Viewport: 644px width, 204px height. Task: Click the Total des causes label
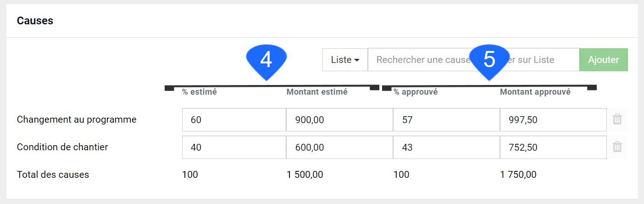(x=53, y=175)
